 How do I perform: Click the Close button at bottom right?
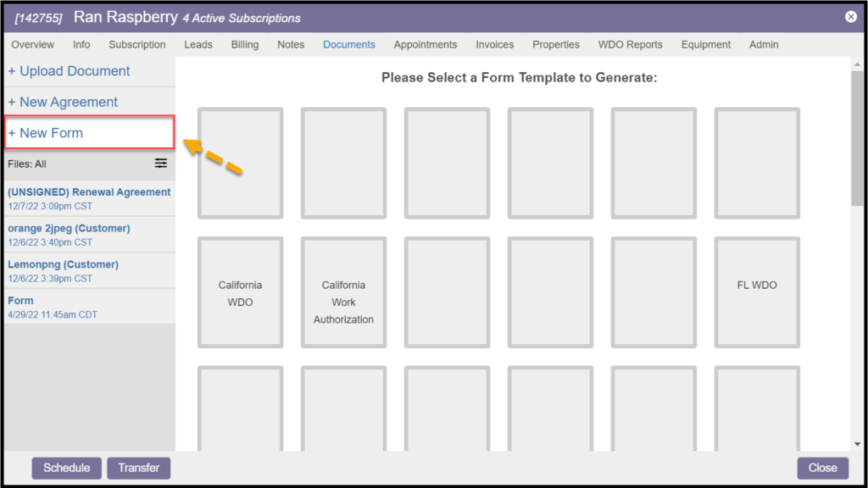click(x=822, y=468)
